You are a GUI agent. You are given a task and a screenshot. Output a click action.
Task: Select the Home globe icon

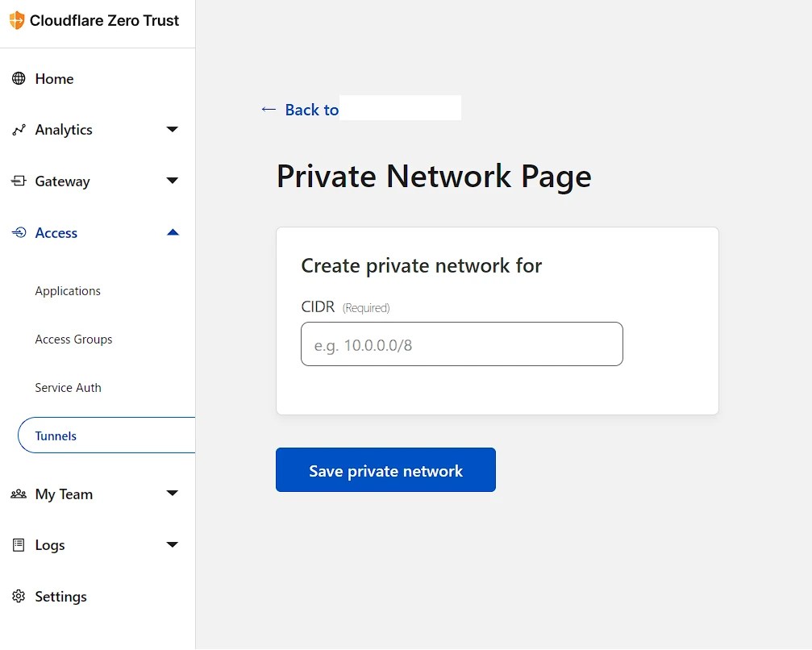click(x=17, y=78)
